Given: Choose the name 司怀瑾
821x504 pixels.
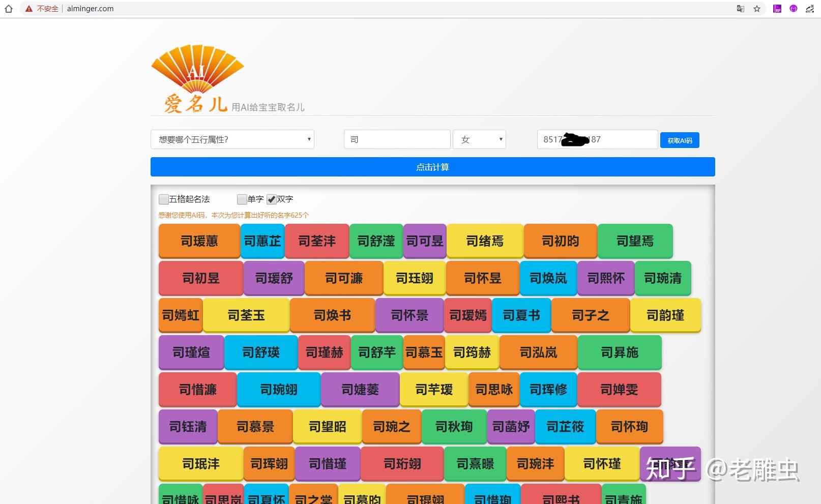Looking at the screenshot, I should (602, 464).
